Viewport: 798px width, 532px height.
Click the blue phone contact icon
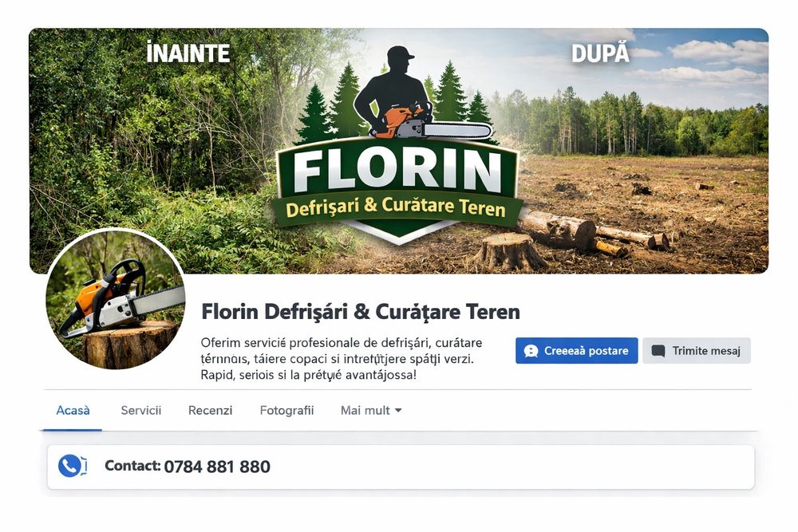pyautogui.click(x=73, y=466)
